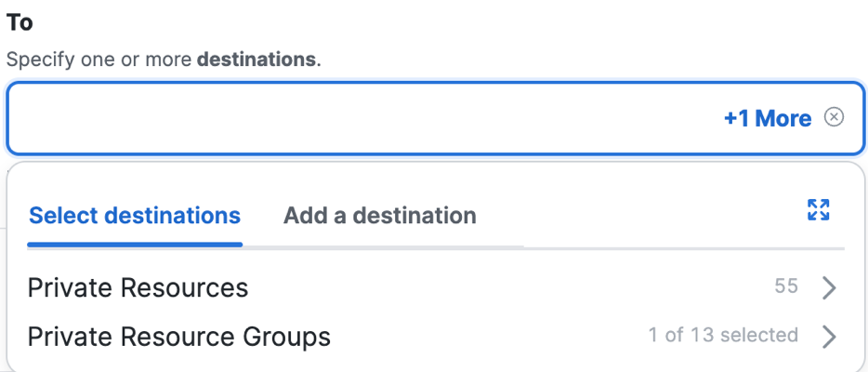Clear the destinations field with the circled X
868x372 pixels.
[835, 117]
